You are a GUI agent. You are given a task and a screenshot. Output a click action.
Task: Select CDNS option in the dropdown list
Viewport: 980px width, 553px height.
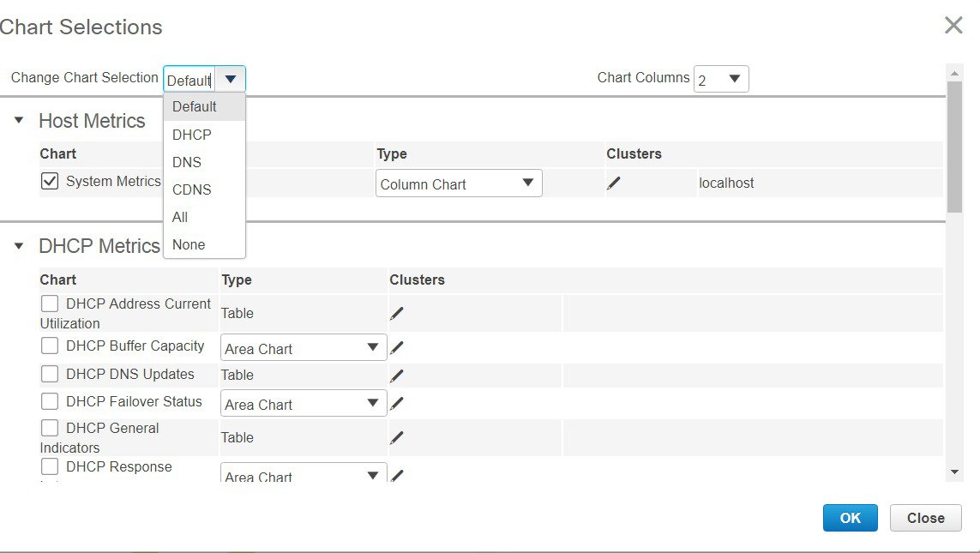pos(191,189)
